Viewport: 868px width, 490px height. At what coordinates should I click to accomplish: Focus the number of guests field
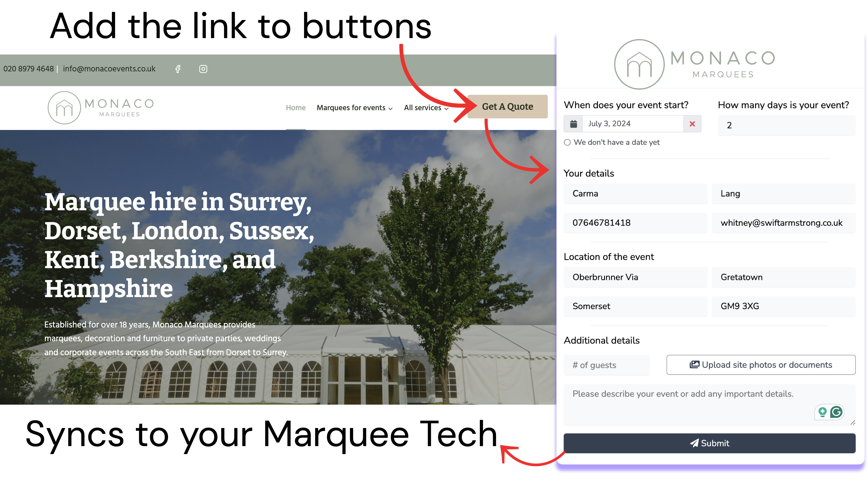[607, 365]
